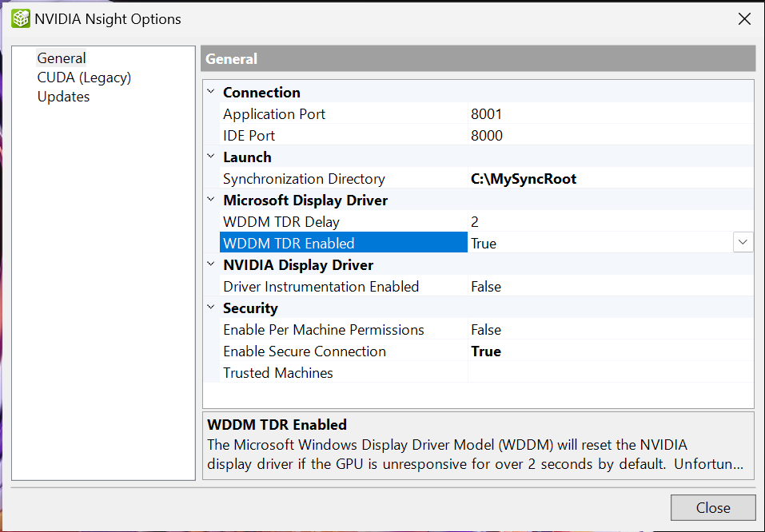Click the WDDM TDR Enabled True value
This screenshot has height=532, width=765.
point(600,243)
